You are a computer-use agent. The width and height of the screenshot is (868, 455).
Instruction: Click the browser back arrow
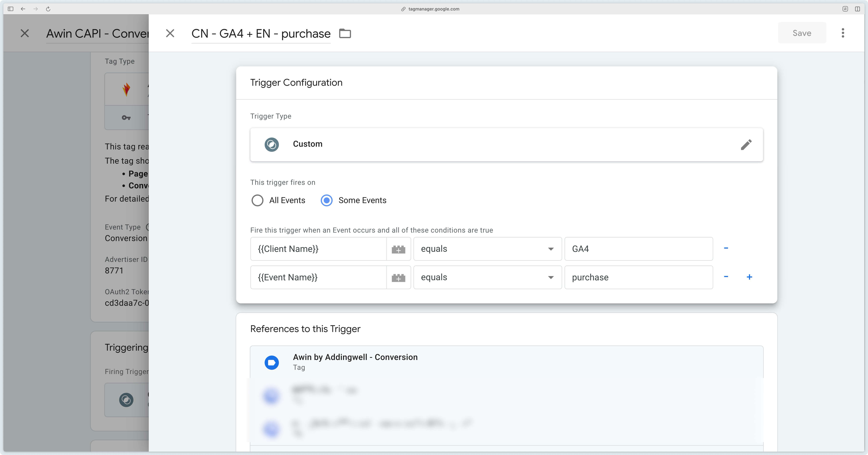23,9
